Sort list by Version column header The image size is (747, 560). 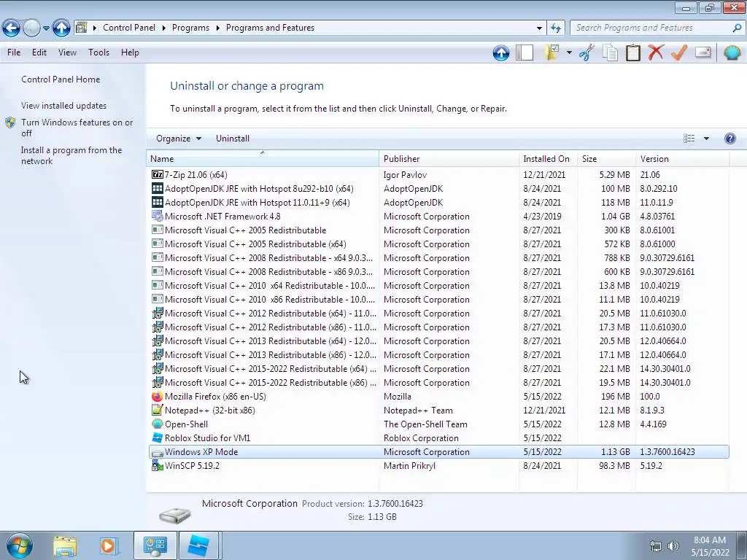coord(682,159)
